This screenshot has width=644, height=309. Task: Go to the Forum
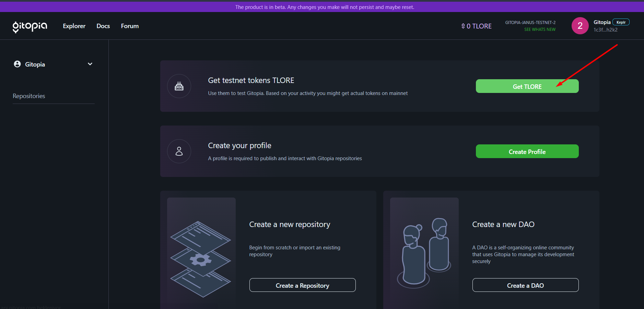coord(130,26)
